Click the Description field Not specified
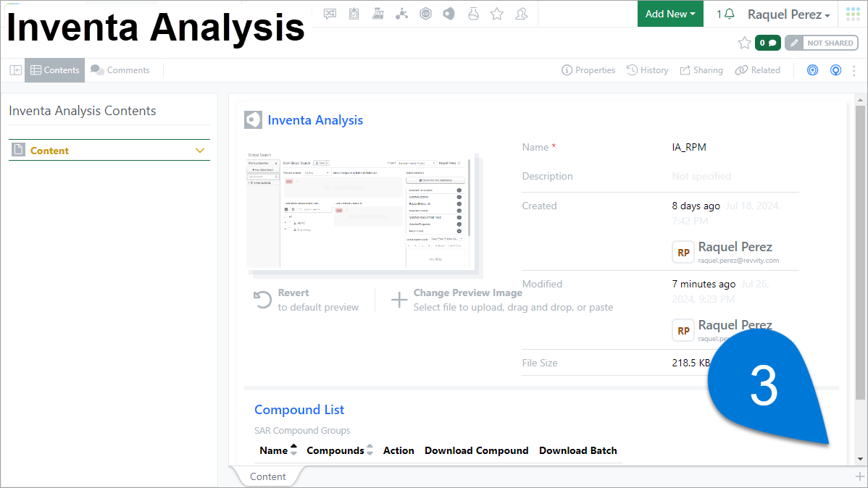This screenshot has height=488, width=868. [701, 176]
